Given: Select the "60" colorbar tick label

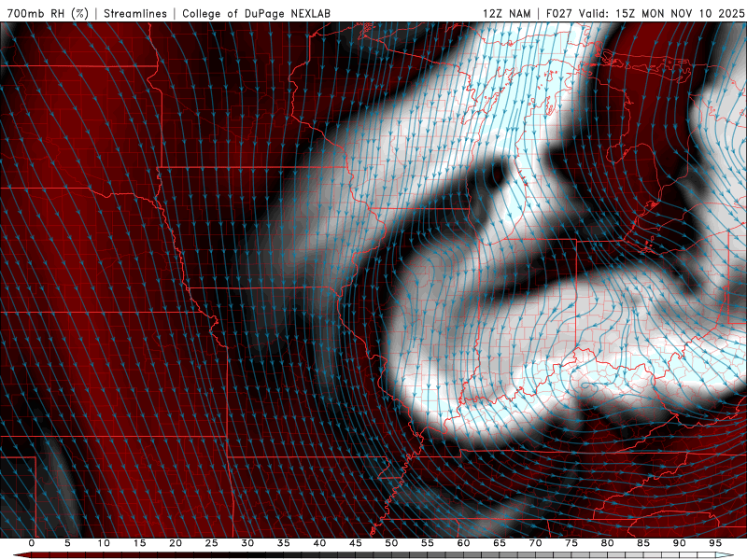Looking at the screenshot, I should tap(463, 543).
